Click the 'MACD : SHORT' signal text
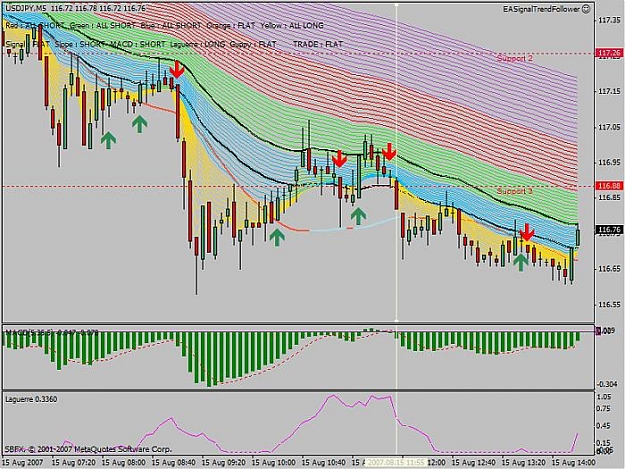This screenshot has height=469, width=625. (138, 44)
